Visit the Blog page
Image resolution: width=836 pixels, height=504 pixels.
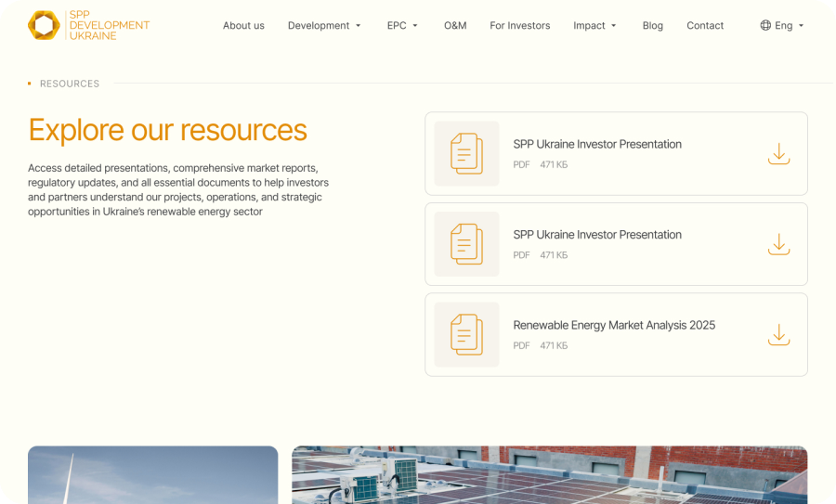653,26
